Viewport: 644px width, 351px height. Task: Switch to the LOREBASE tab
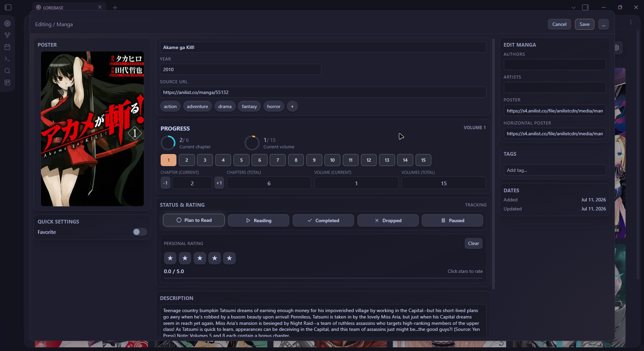(69, 7)
